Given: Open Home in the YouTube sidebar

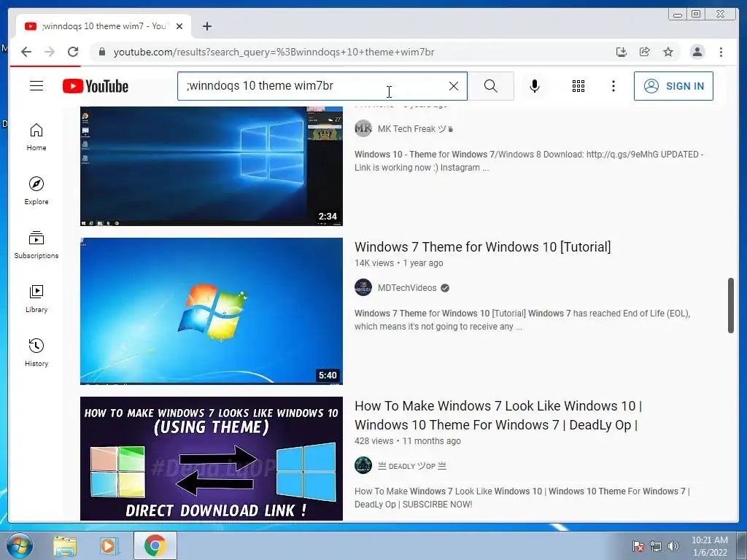Looking at the screenshot, I should [36, 137].
